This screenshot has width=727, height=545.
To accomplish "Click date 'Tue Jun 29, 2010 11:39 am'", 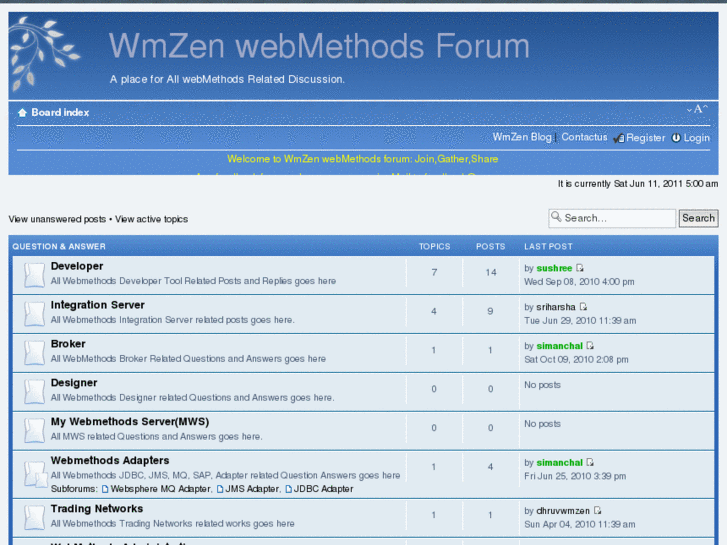I will pyautogui.click(x=580, y=321).
